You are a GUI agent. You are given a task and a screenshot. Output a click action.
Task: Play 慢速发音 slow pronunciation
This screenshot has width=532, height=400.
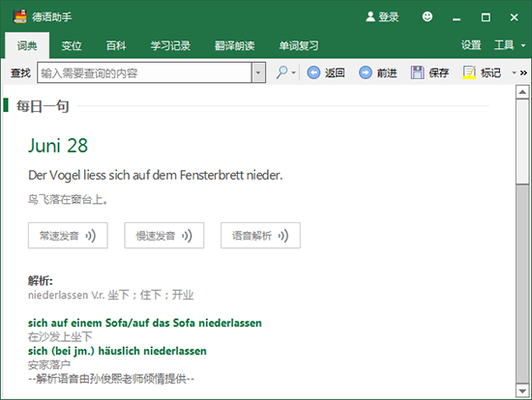coord(164,236)
